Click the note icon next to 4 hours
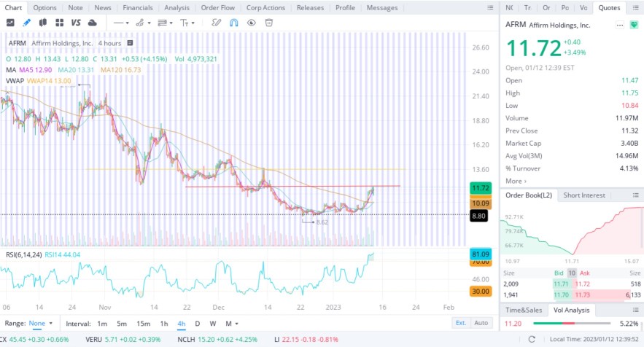Screen dimensions: 644x347 [130, 43]
